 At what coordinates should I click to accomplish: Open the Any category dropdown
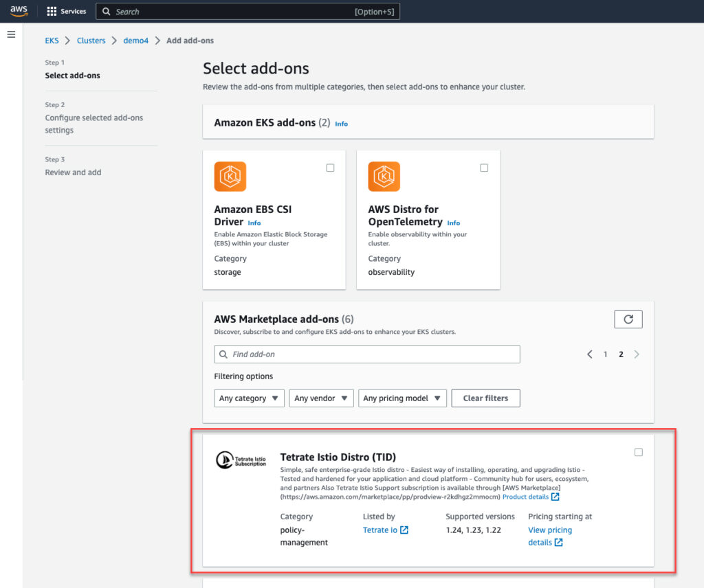coord(249,398)
